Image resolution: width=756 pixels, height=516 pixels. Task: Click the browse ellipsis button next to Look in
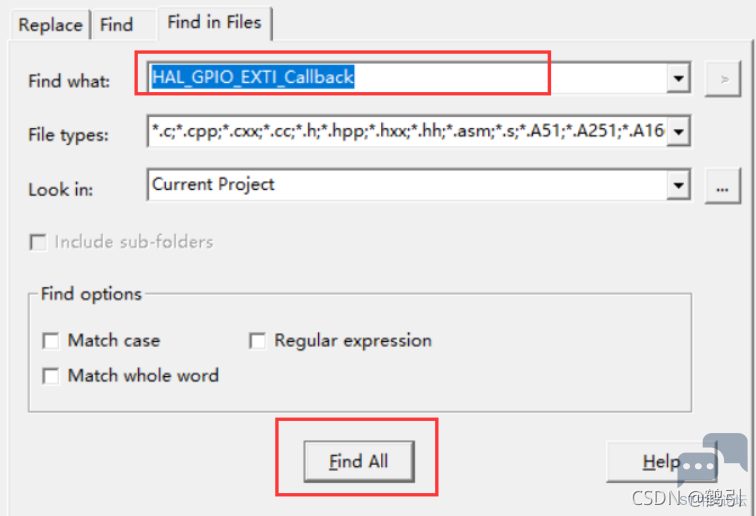(723, 186)
